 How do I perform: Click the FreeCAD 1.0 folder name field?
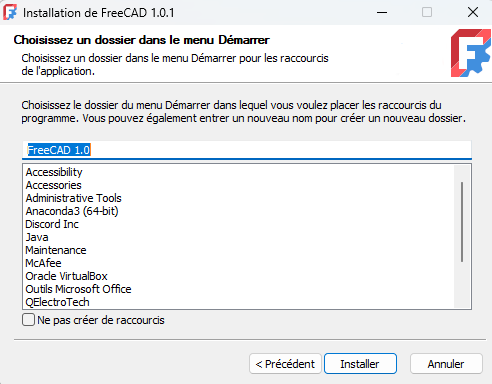[247, 150]
